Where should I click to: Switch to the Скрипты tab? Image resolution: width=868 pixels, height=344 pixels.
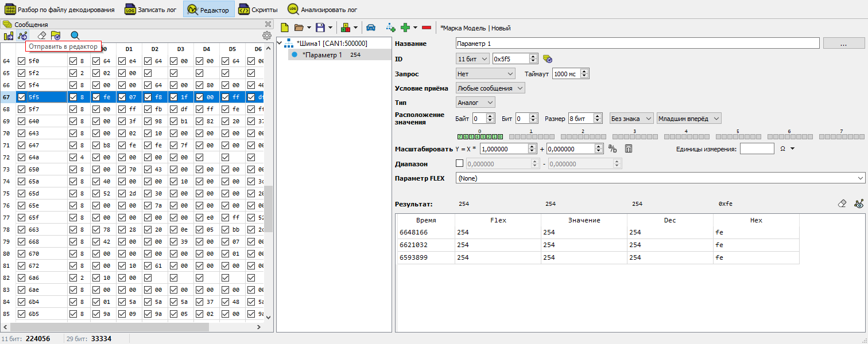(258, 10)
